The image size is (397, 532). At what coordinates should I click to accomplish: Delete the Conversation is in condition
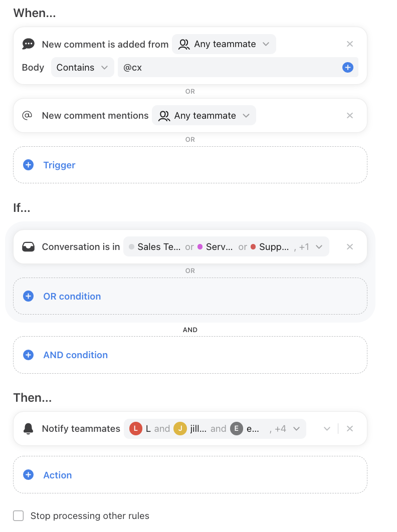(x=350, y=246)
